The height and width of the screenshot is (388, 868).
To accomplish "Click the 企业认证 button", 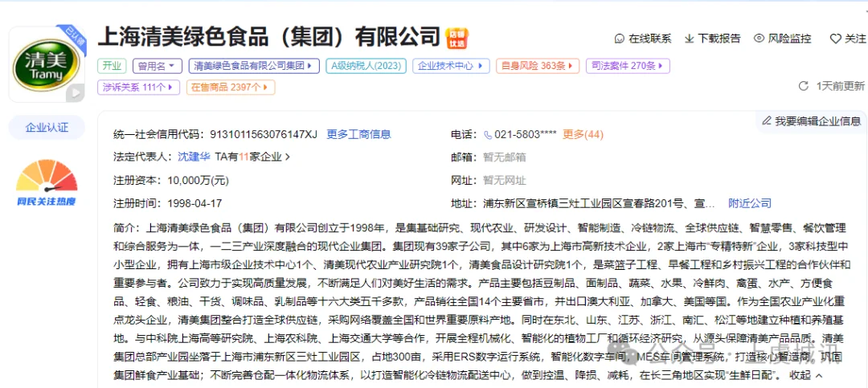I will [47, 127].
